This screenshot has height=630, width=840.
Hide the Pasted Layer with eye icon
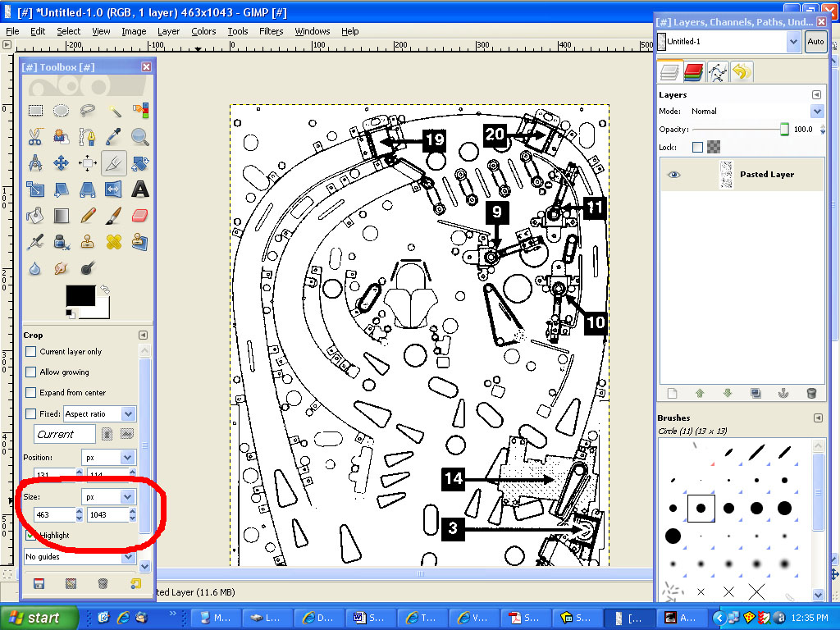[x=673, y=174]
